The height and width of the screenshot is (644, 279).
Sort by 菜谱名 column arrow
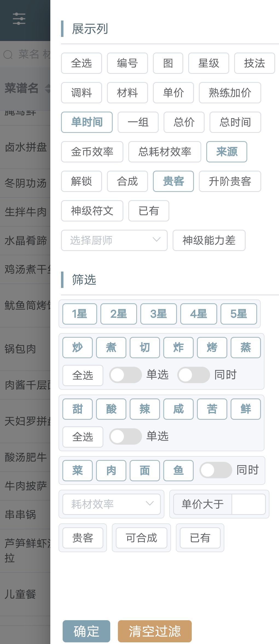48,88
